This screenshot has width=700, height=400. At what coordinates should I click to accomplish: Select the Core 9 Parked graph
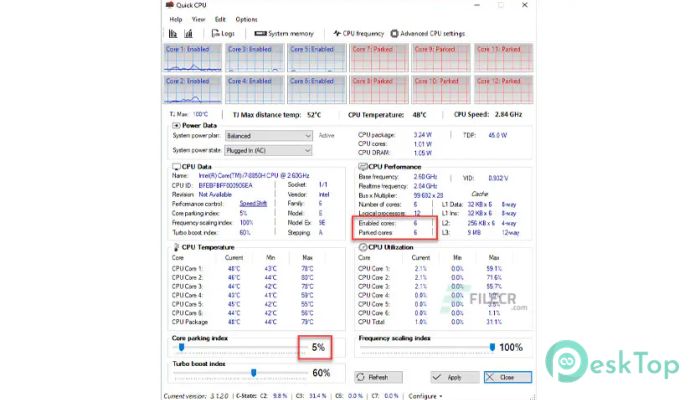coord(441,58)
